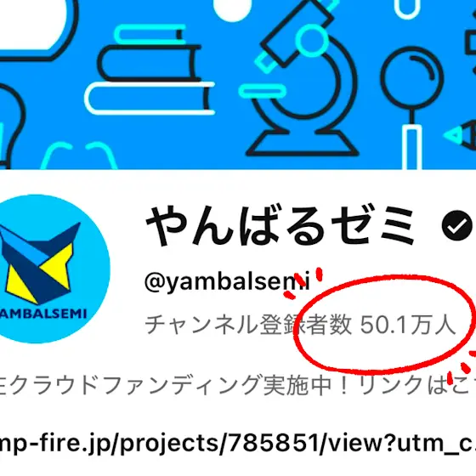Open the camp-fire.jp projects/785851 link
Image resolution: width=476 pixels, height=476 pixels.
pos(238,444)
